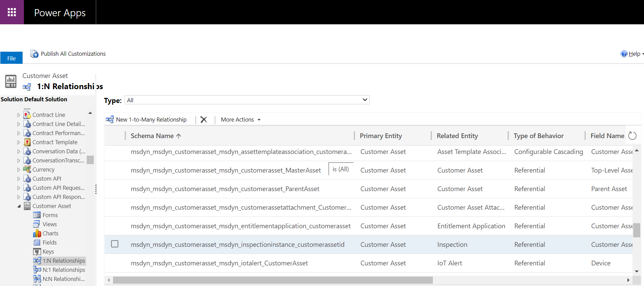Click the ConversationTransc entity icon
The image size is (644, 286).
(x=27, y=160)
